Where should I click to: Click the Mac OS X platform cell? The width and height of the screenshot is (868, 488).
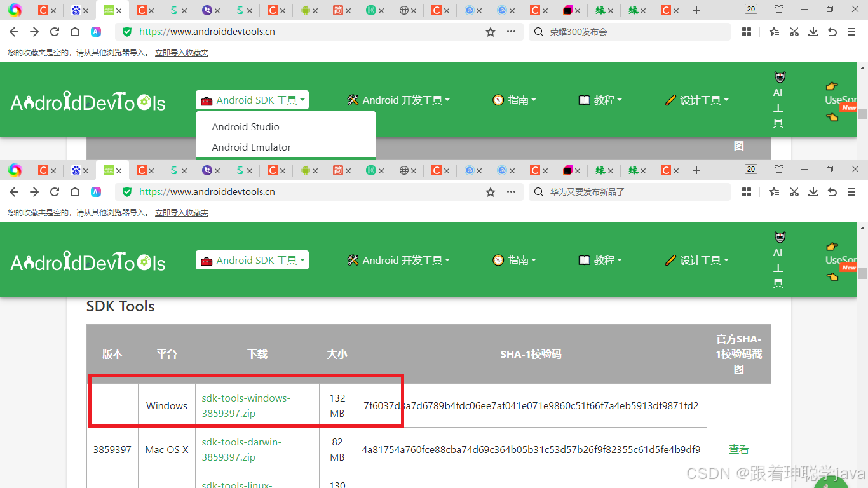[x=166, y=449]
